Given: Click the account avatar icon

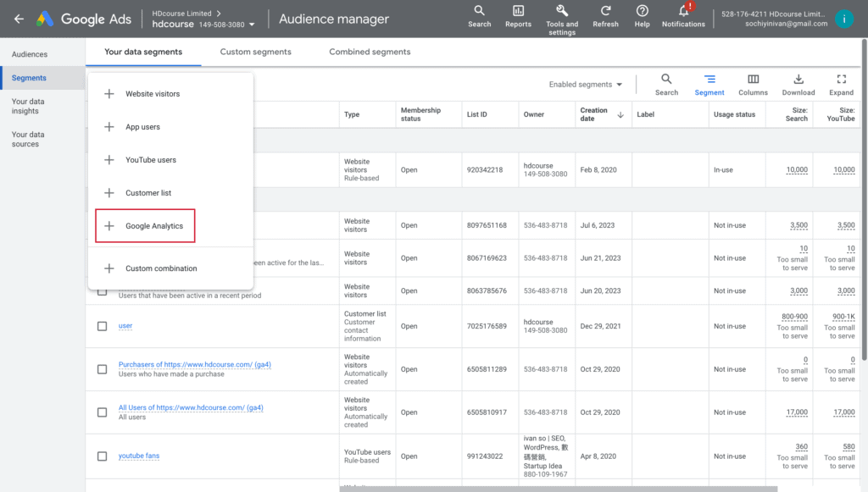Looking at the screenshot, I should 843,19.
